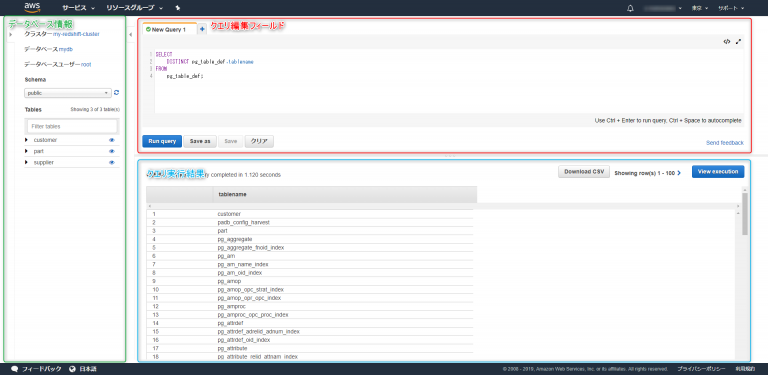The height and width of the screenshot is (375, 768).
Task: Add a new query tab with plus
Action: pos(202,29)
